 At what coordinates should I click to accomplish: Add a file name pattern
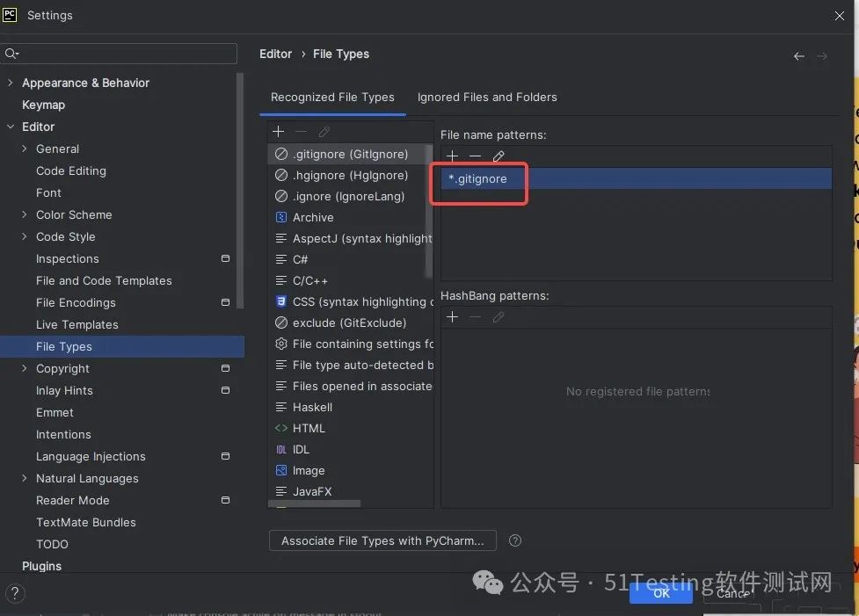453,156
